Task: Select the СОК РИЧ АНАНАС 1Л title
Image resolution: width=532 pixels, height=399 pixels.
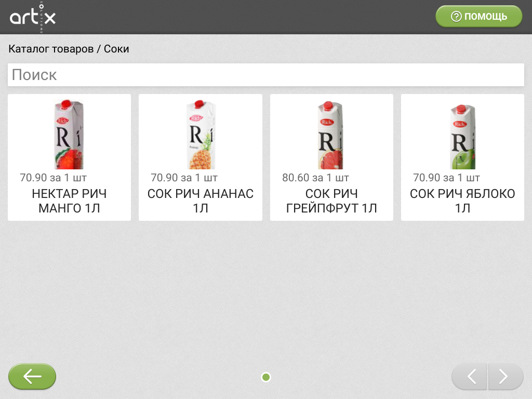Action: pyautogui.click(x=201, y=201)
